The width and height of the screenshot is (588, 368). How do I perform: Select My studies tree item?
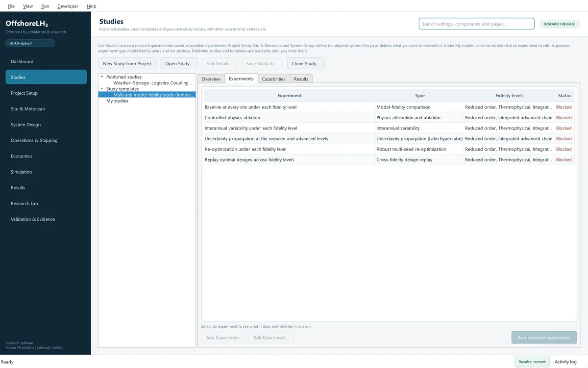[117, 101]
